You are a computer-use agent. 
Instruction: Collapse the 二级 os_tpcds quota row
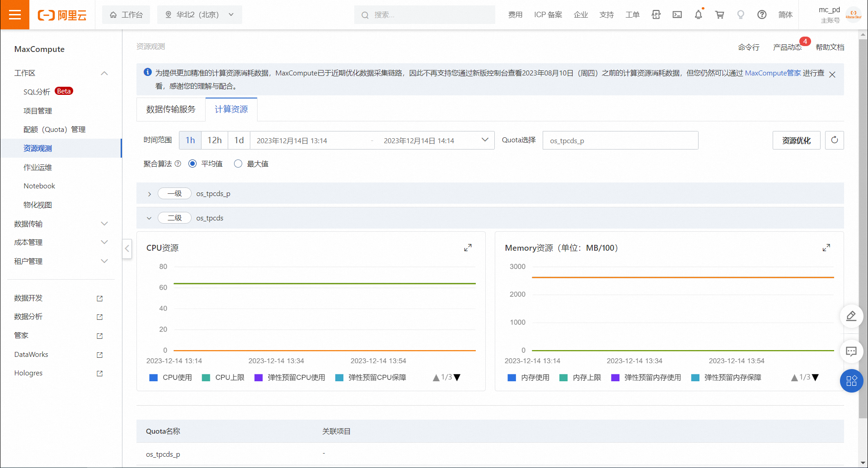(149, 218)
